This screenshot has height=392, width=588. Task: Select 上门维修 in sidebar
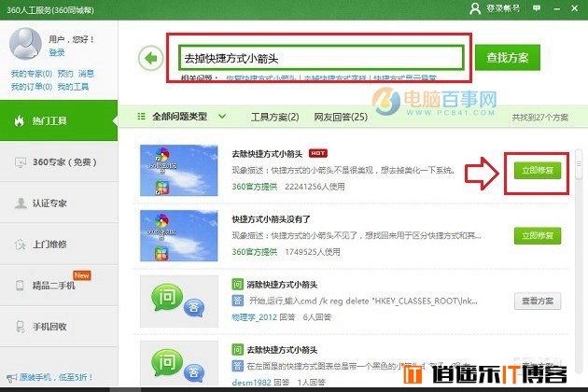[x=59, y=245]
